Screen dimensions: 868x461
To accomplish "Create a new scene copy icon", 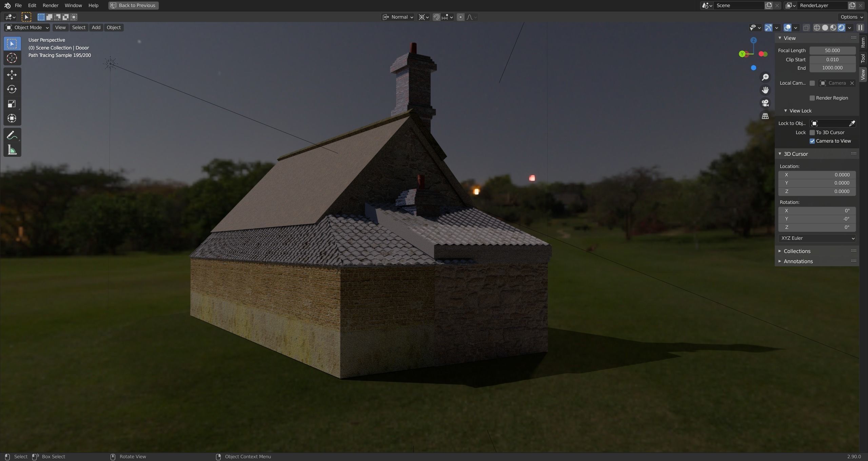I will click(x=769, y=5).
